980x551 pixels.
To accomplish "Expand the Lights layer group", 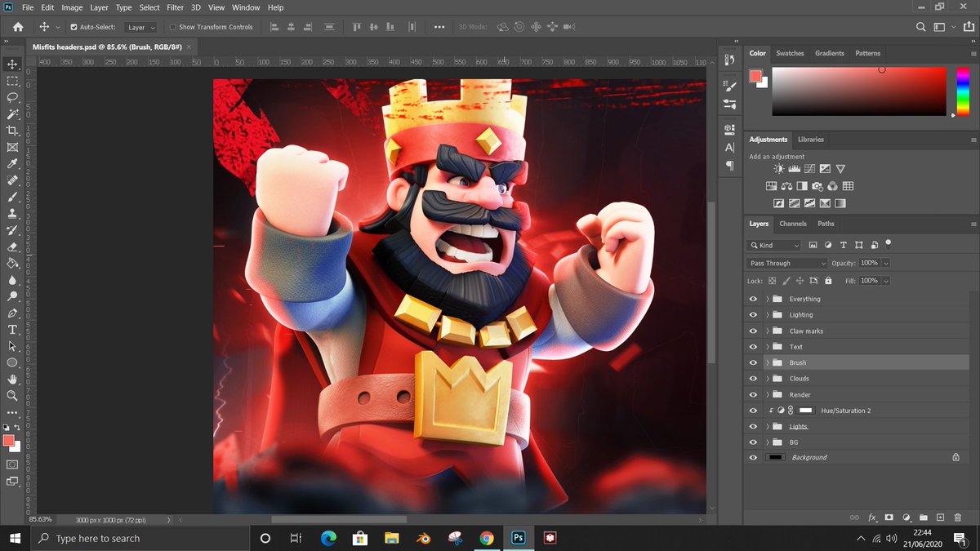I will pos(768,426).
